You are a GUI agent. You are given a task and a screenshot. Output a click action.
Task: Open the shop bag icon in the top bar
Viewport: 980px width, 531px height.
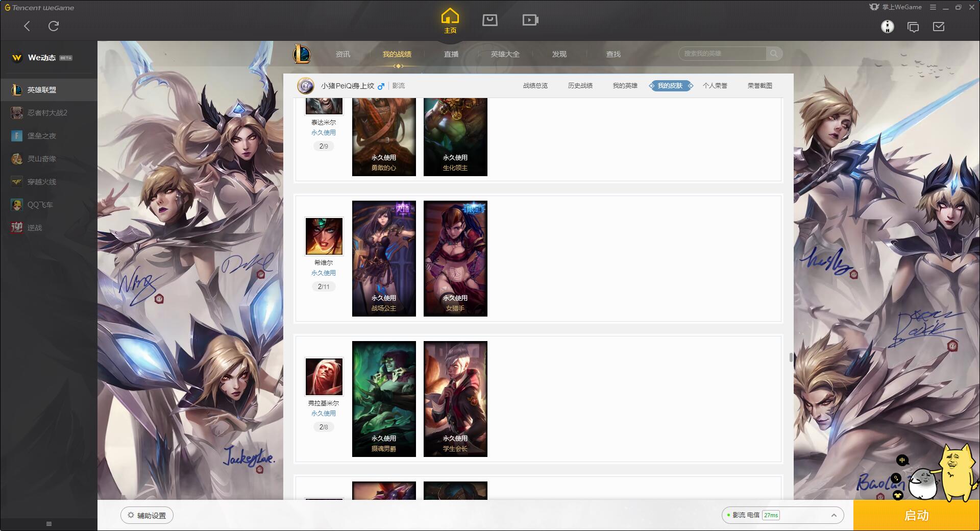pyautogui.click(x=490, y=20)
